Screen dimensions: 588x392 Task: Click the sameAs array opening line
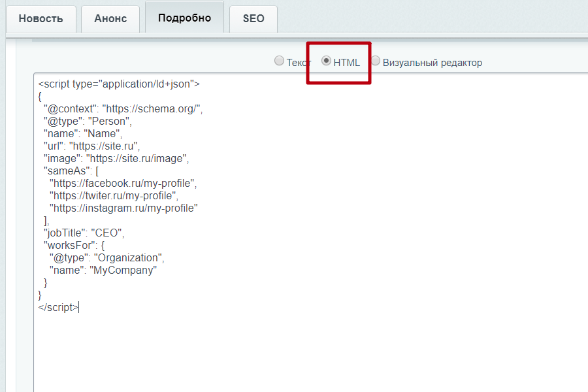tap(78, 171)
